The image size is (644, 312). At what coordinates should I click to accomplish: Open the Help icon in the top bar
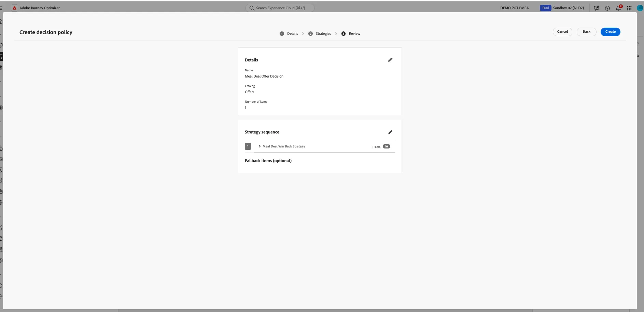[607, 8]
